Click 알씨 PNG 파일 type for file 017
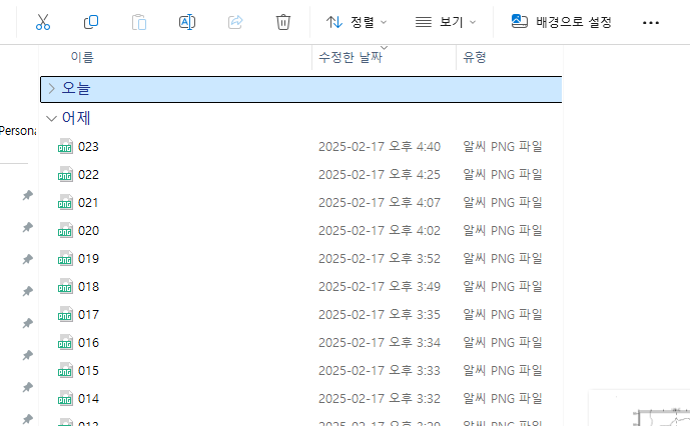The height and width of the screenshot is (426, 690). [x=502, y=315]
